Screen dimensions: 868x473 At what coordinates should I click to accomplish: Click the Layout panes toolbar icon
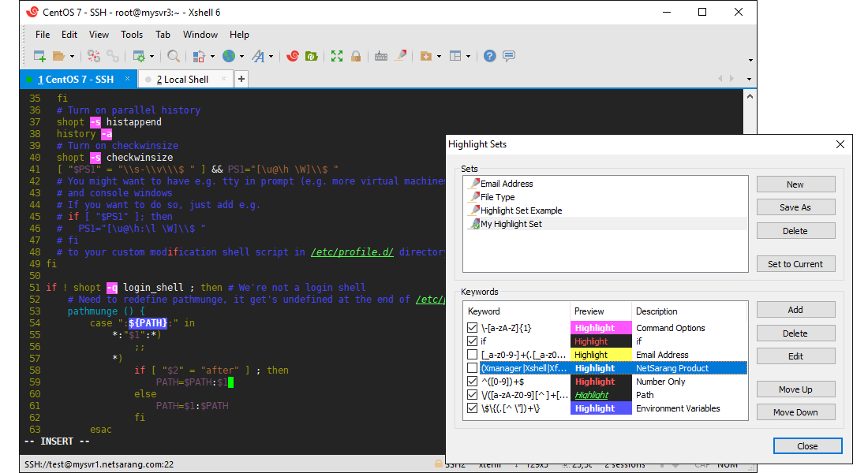(x=455, y=56)
